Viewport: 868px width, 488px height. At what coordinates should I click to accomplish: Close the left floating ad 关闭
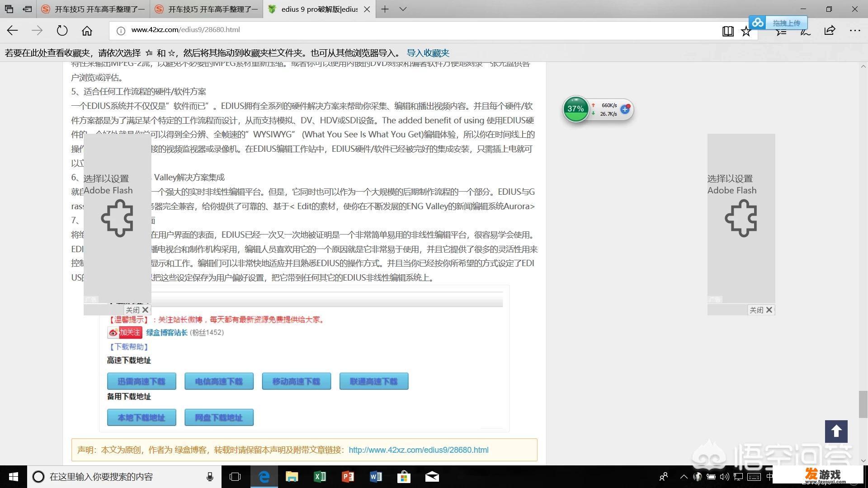point(137,310)
